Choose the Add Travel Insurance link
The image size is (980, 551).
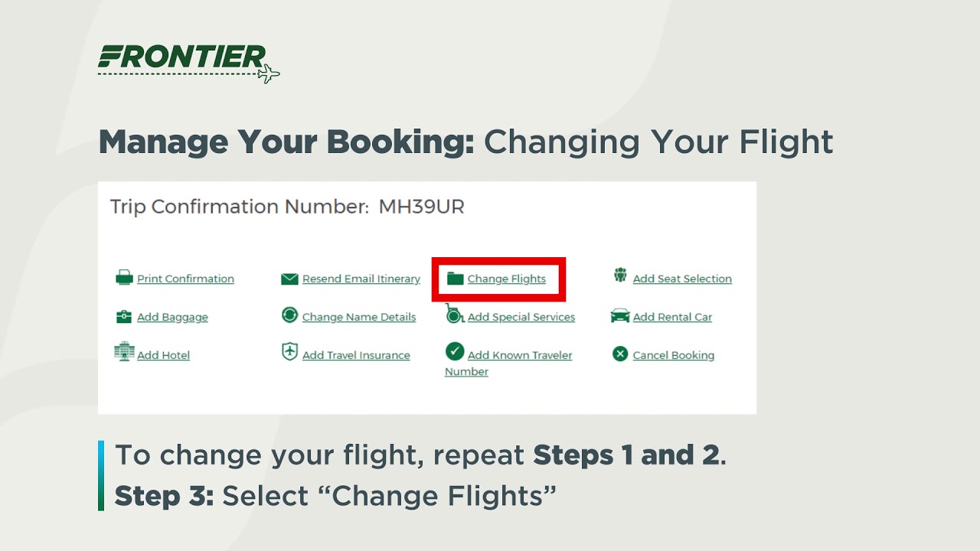coord(356,356)
